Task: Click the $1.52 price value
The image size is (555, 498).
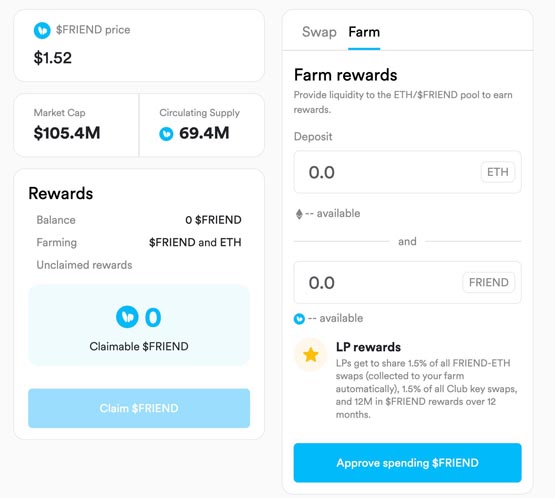Action: [x=53, y=58]
